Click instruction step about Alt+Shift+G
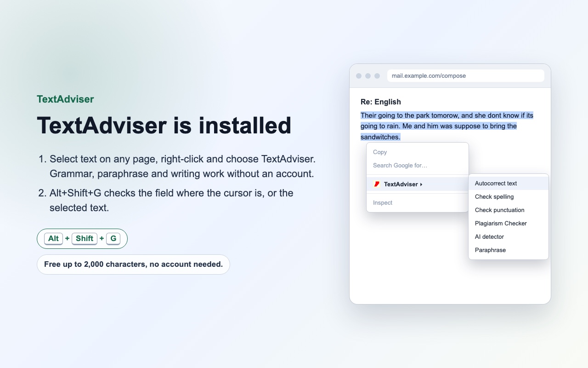588x368 pixels. tap(171, 200)
